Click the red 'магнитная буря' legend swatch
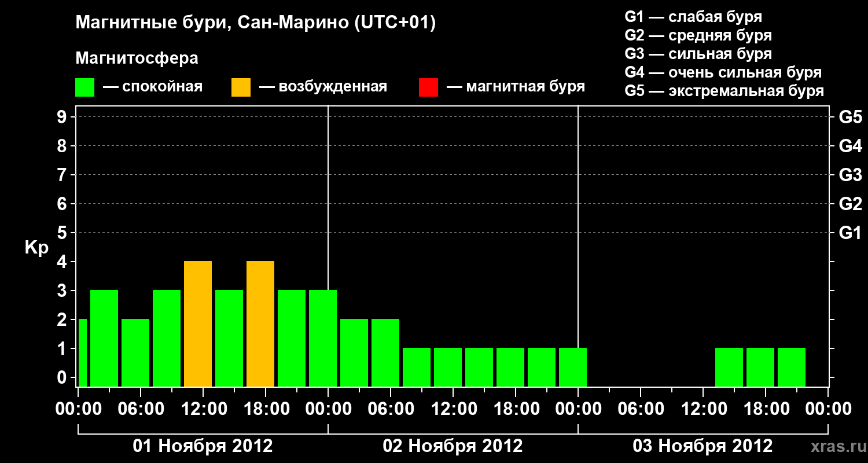This screenshot has width=868, height=463. (x=428, y=87)
